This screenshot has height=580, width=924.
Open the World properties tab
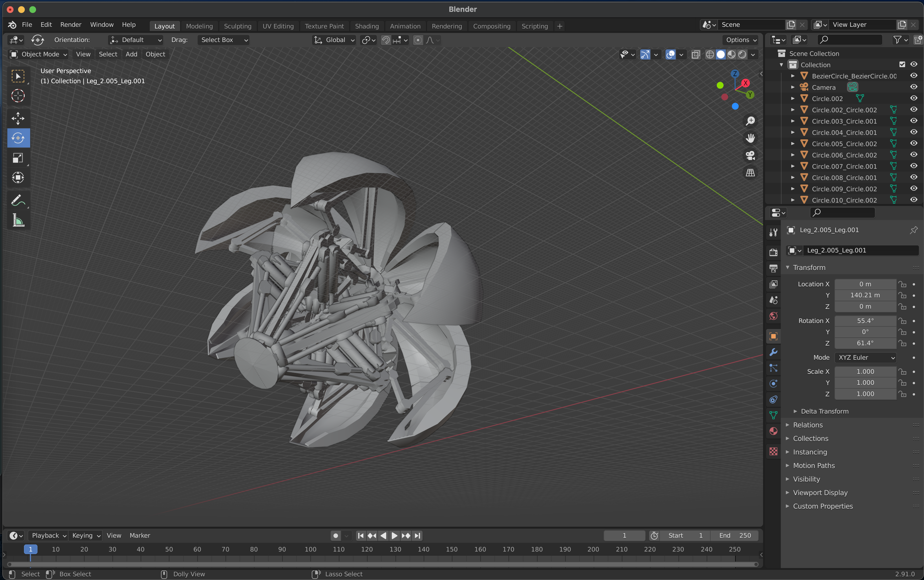[x=773, y=316]
